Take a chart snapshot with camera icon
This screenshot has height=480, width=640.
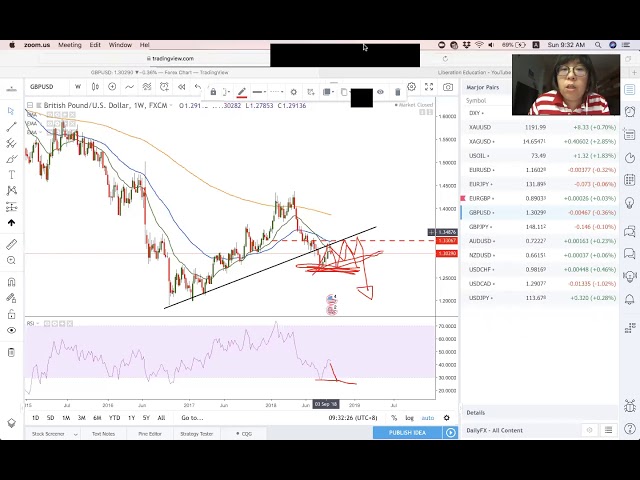(447, 87)
